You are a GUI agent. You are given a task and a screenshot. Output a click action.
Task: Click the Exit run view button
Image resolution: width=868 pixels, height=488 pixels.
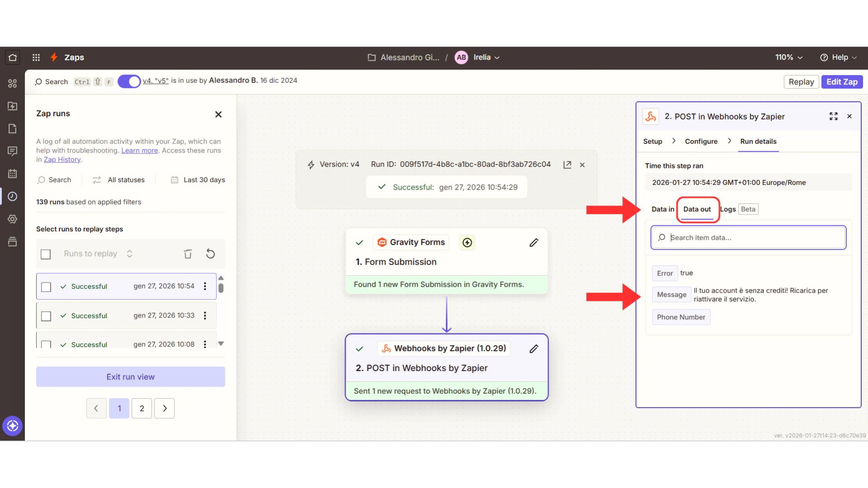(130, 377)
